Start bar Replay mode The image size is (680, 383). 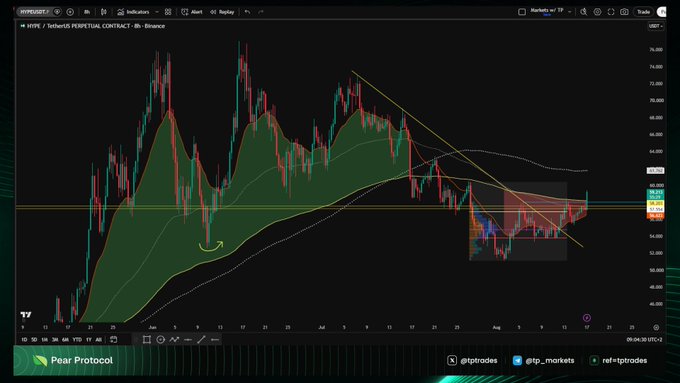pyautogui.click(x=222, y=12)
